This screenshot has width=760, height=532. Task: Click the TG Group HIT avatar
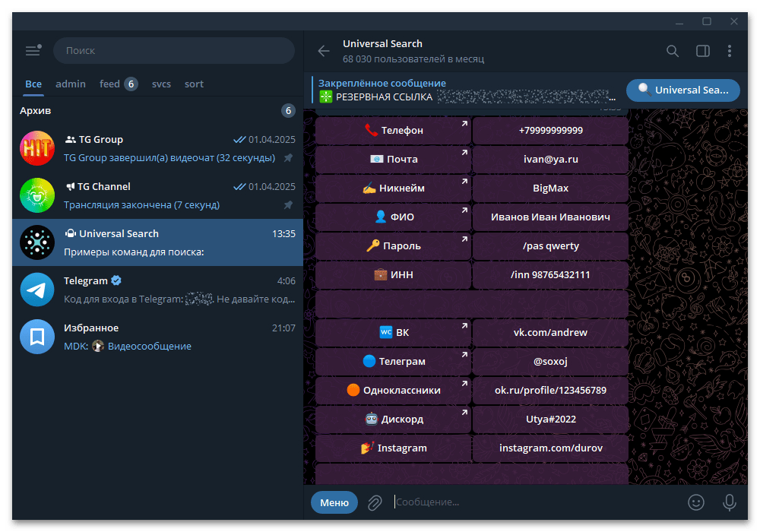(37, 148)
